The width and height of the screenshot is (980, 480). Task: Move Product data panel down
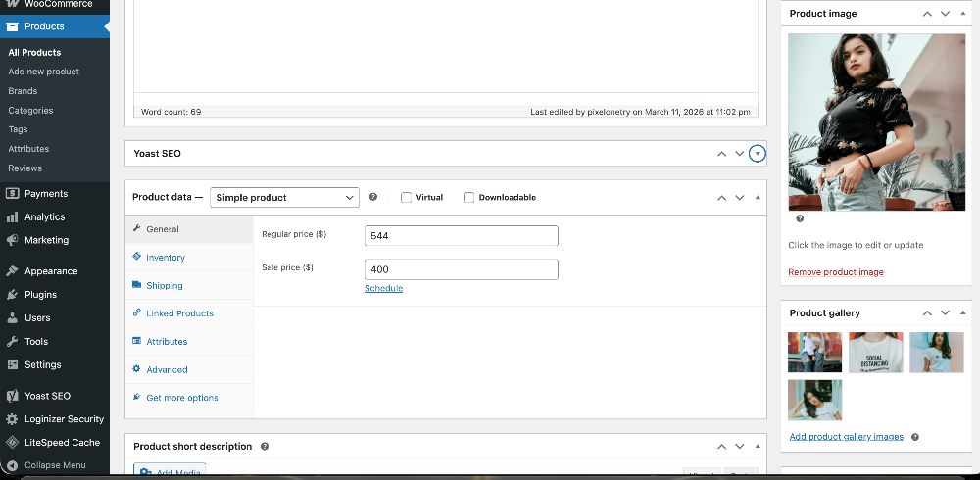pyautogui.click(x=739, y=198)
